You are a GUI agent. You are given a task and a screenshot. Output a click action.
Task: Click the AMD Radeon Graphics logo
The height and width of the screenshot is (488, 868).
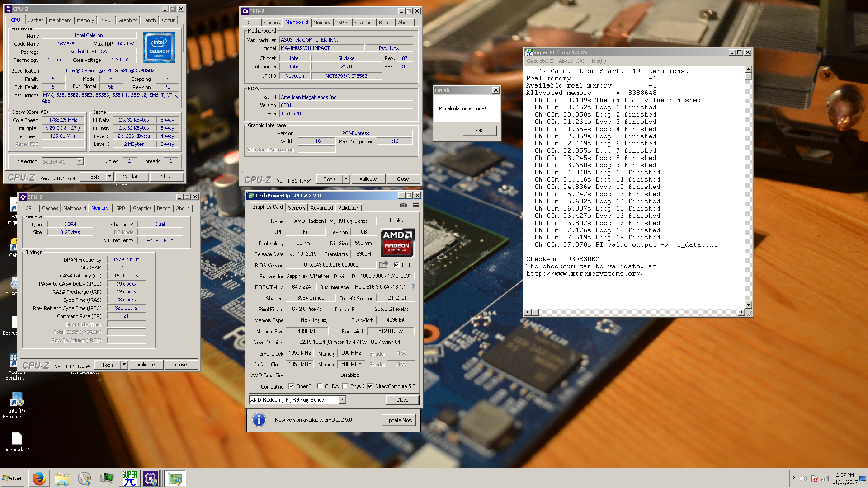[397, 243]
